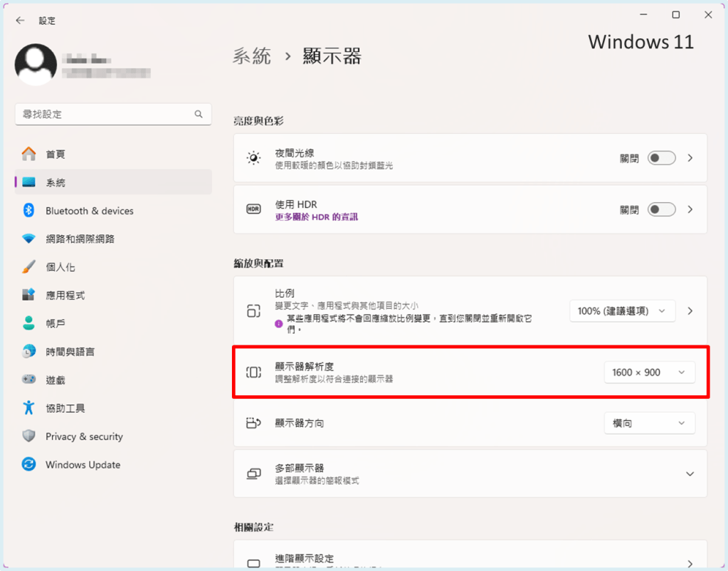Click the Bluetooth & devices icon
This screenshot has width=728, height=571.
(x=28, y=211)
